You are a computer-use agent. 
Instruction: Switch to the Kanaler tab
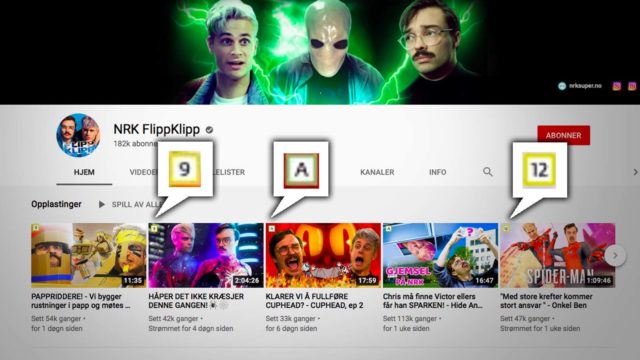[377, 172]
